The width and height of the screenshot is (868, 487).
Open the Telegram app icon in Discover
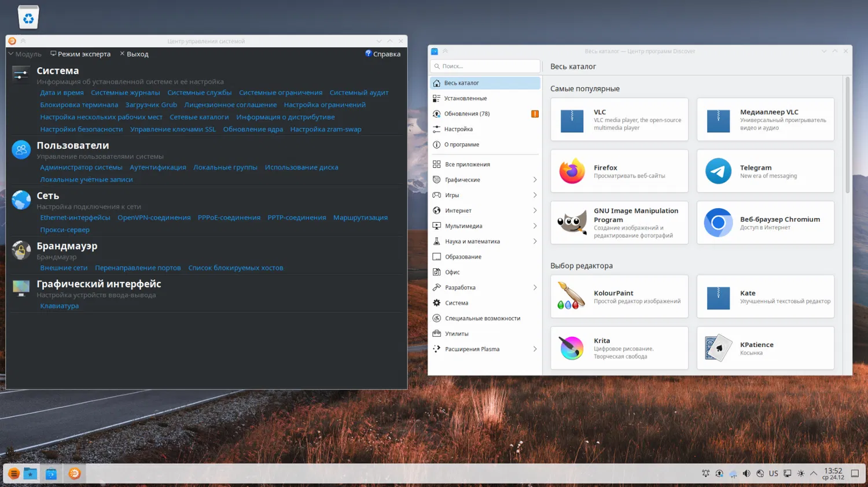(x=718, y=171)
